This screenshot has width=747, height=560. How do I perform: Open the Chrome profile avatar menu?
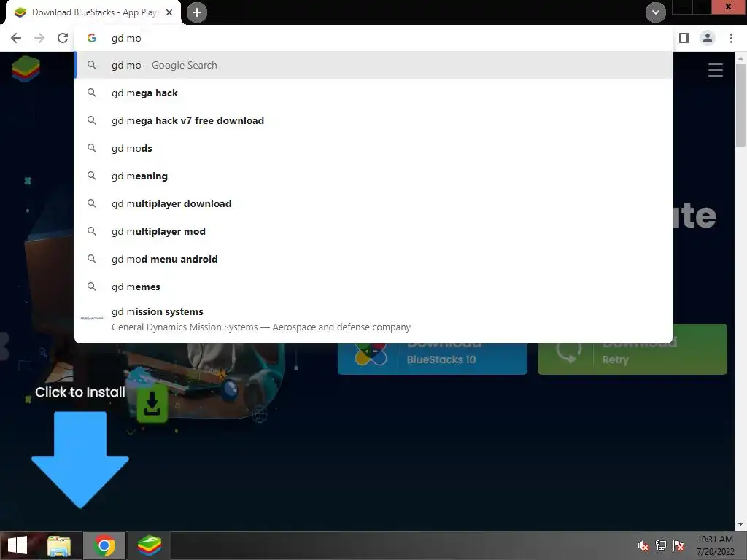point(708,38)
